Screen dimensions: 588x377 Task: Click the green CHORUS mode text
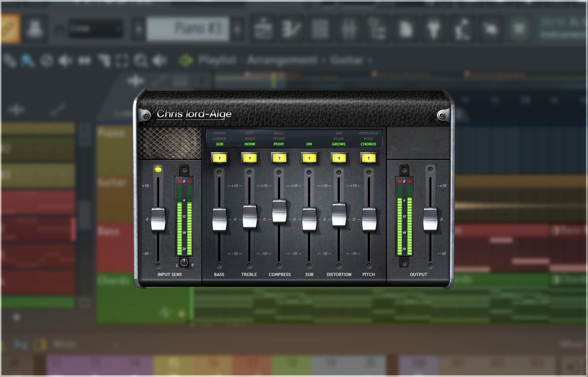point(368,144)
